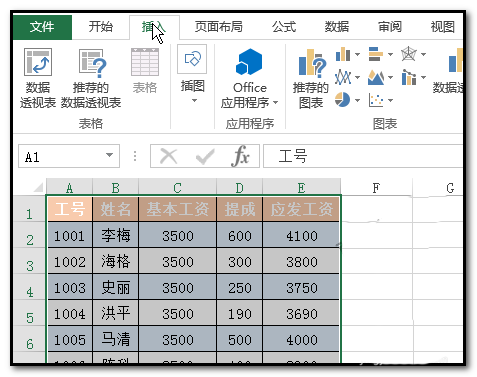477x377 pixels.
Task: Click header cell 基本工资
Action: pyautogui.click(x=178, y=209)
